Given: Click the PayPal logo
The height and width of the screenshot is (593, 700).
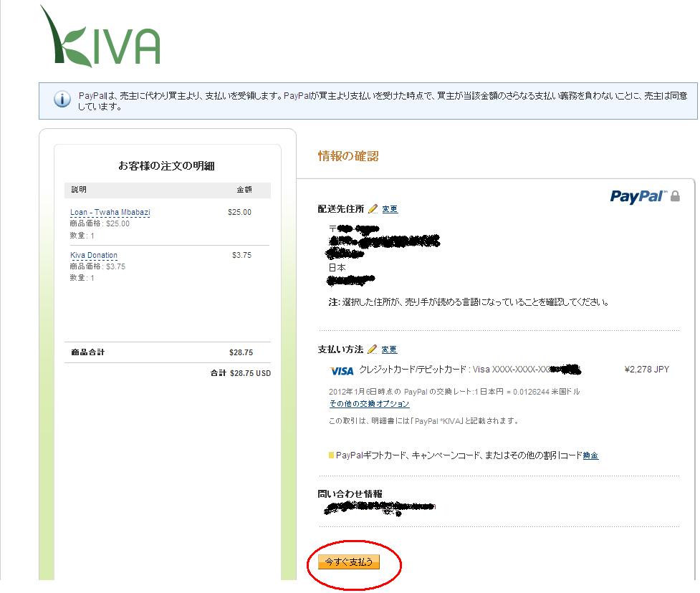Looking at the screenshot, I should pos(638,196).
